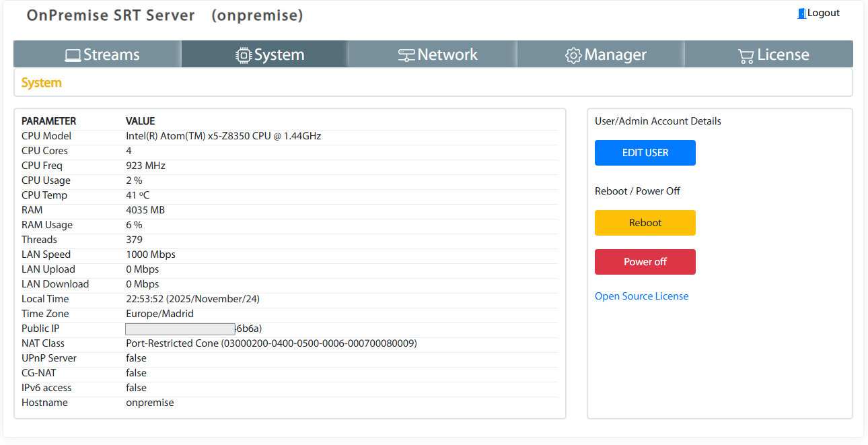This screenshot has width=868, height=445.
Task: Click the gear icon on Manager tab
Action: (573, 56)
